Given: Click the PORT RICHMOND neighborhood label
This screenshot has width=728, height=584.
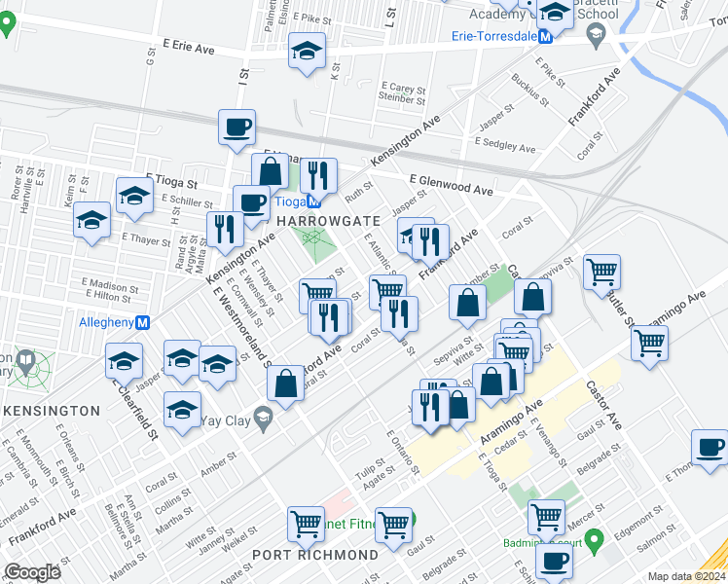Looking at the screenshot, I should click(314, 555).
